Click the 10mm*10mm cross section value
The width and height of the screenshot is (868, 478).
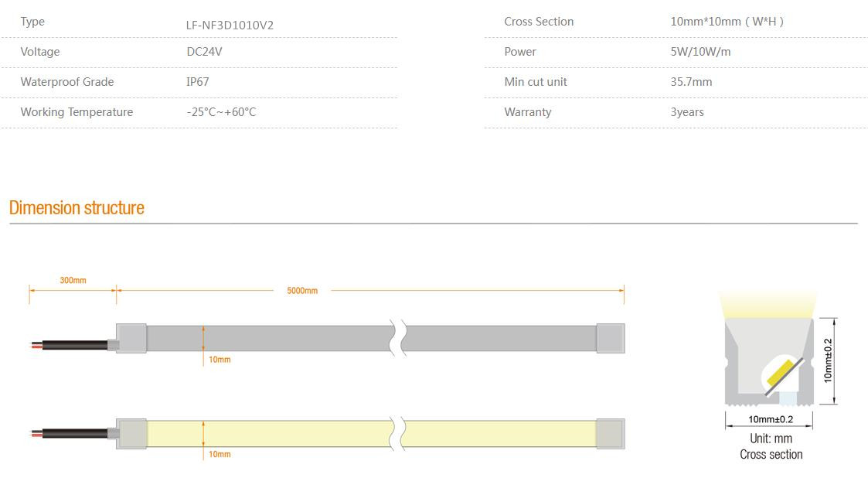click(727, 22)
